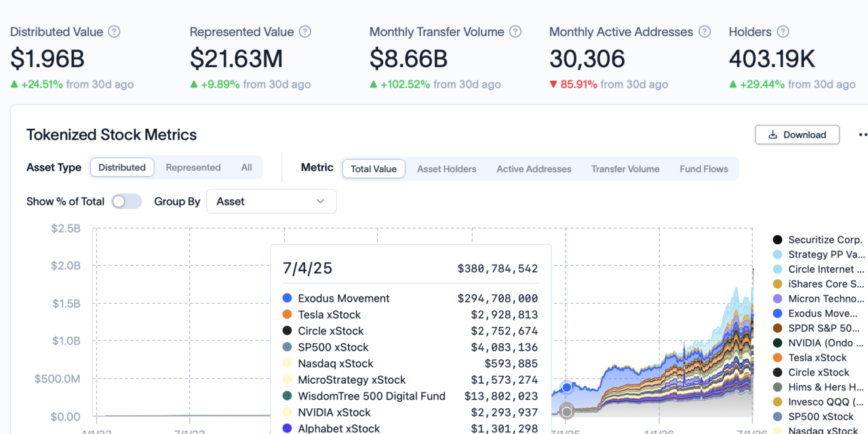The width and height of the screenshot is (868, 434).
Task: Toggle Invesco QQQ legend series
Action: (818, 402)
